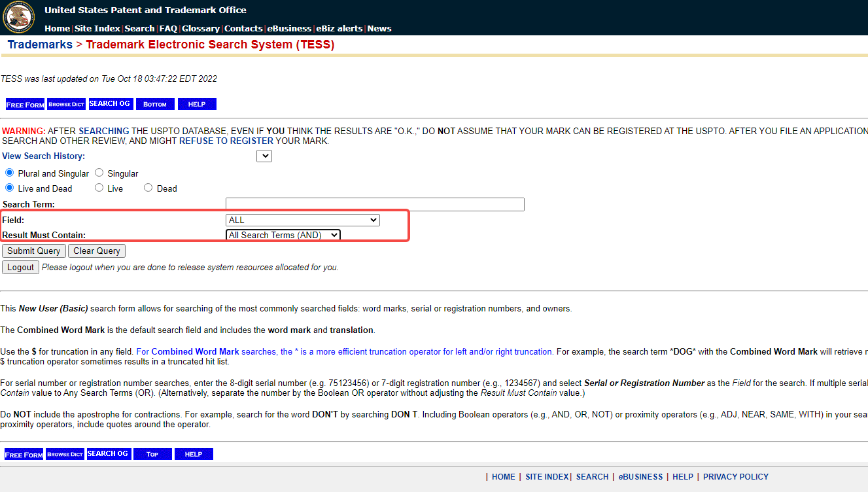Click the top HELP button
The height and width of the screenshot is (492, 868).
click(x=197, y=104)
